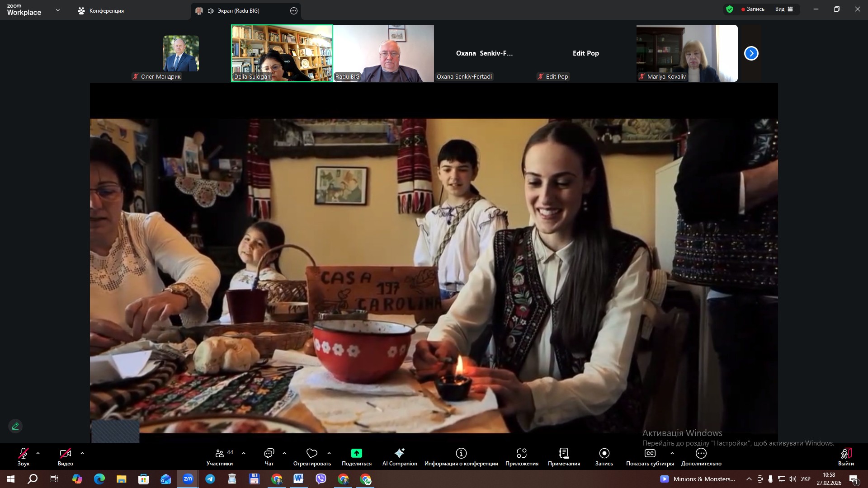Image resolution: width=868 pixels, height=488 pixels.
Task: Open the Вид view menu
Action: (784, 9)
